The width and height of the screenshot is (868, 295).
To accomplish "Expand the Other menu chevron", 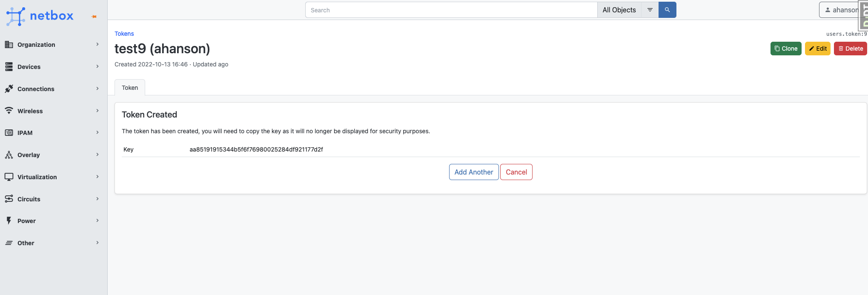I will [97, 243].
